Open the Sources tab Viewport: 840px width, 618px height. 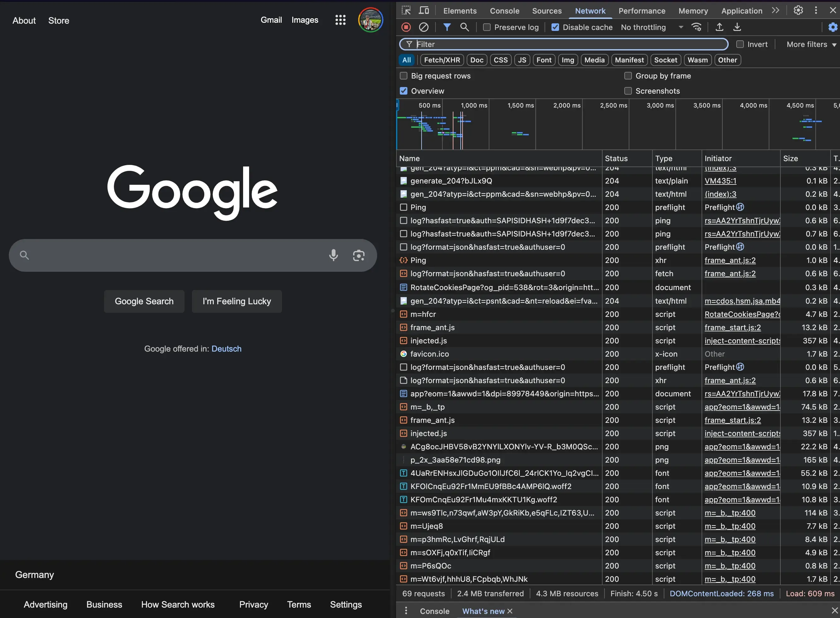click(x=547, y=11)
